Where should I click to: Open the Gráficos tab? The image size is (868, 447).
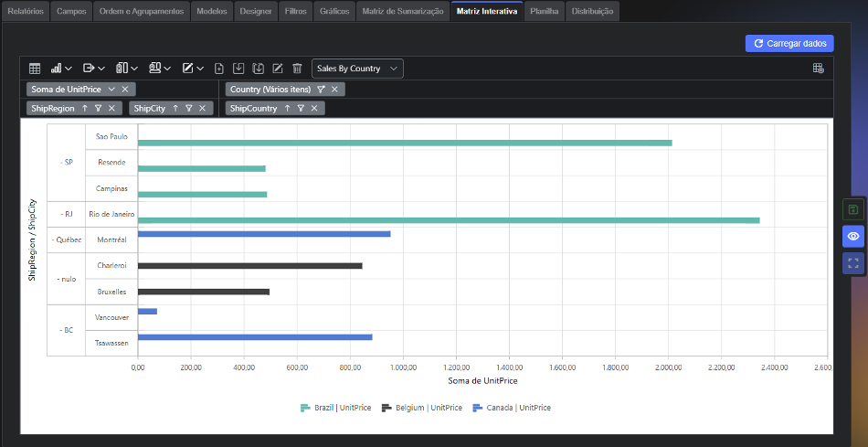pos(334,11)
